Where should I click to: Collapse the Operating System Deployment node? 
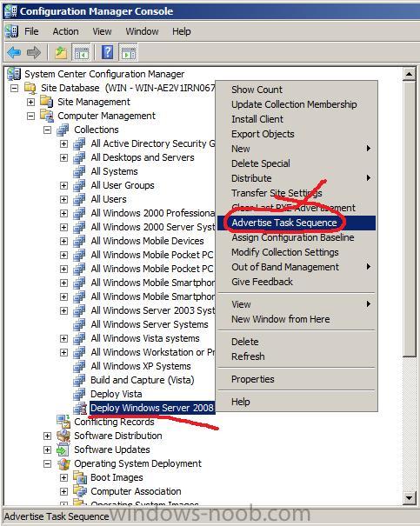pos(47,464)
